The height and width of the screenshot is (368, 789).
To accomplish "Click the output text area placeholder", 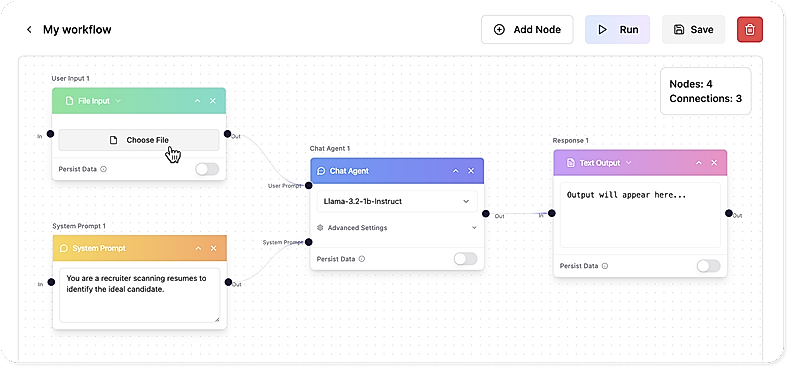I will pos(641,215).
